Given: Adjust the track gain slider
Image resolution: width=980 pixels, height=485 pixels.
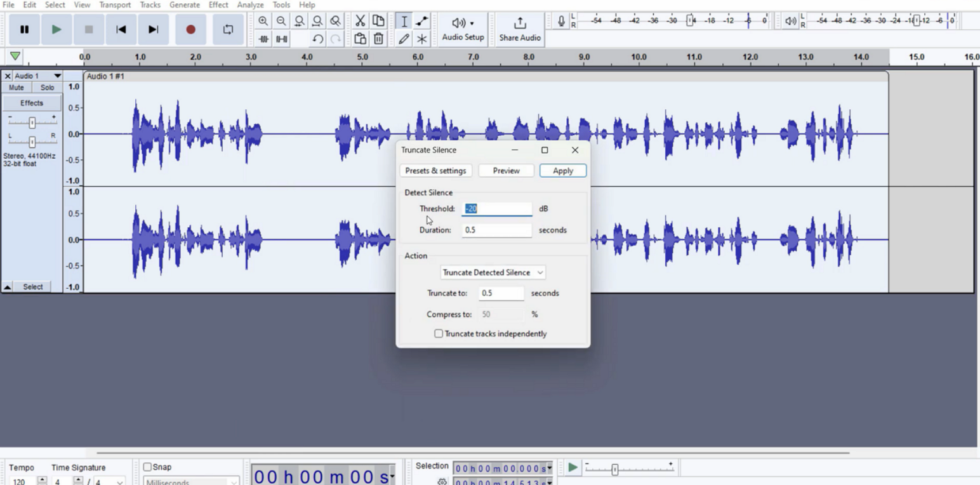Looking at the screenshot, I should [32, 123].
